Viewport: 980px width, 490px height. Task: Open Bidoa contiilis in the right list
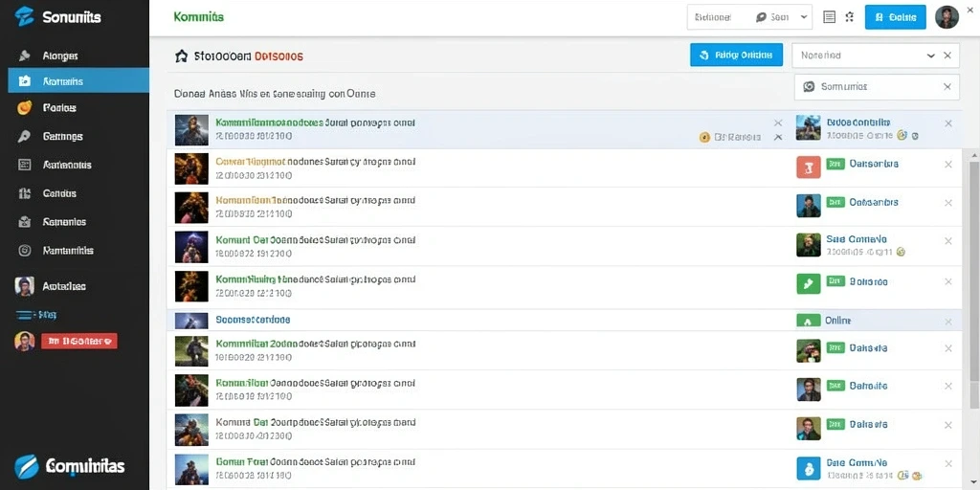(x=858, y=122)
